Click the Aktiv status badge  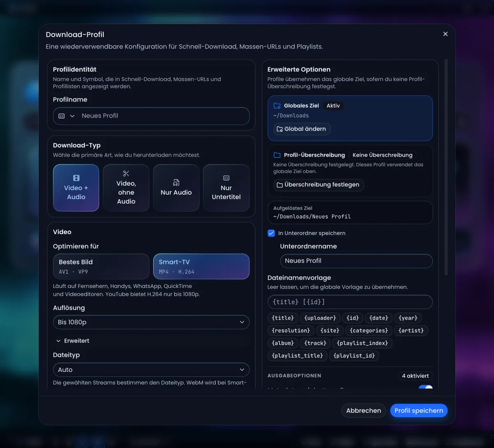333,106
